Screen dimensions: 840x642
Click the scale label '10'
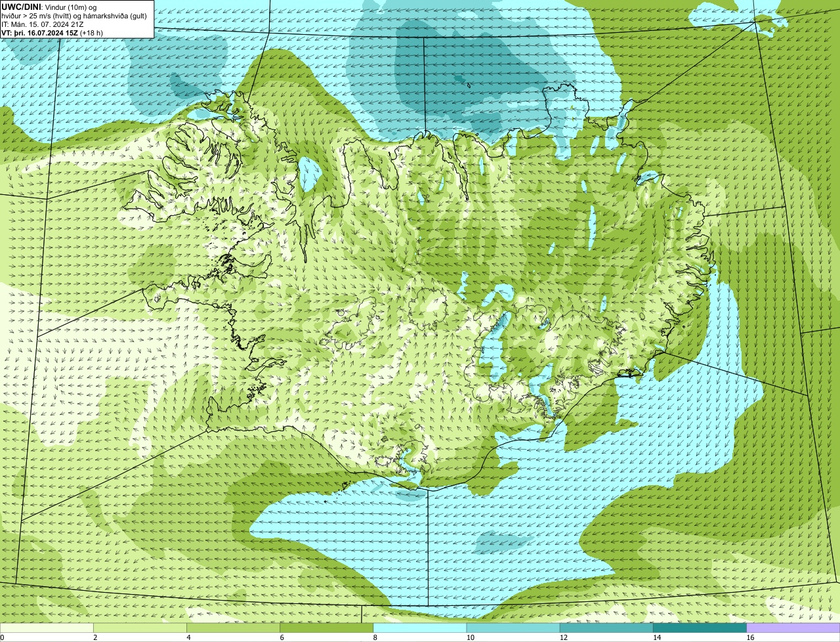[x=470, y=637]
